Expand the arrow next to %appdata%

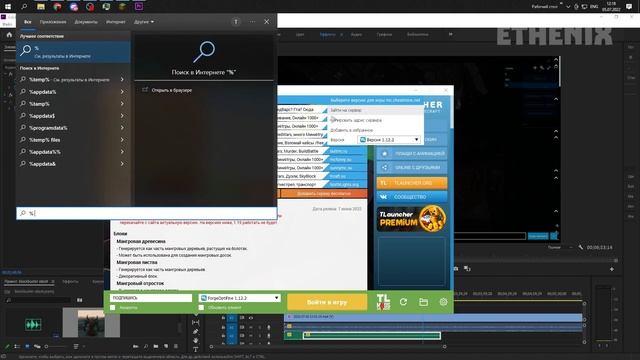122,92
